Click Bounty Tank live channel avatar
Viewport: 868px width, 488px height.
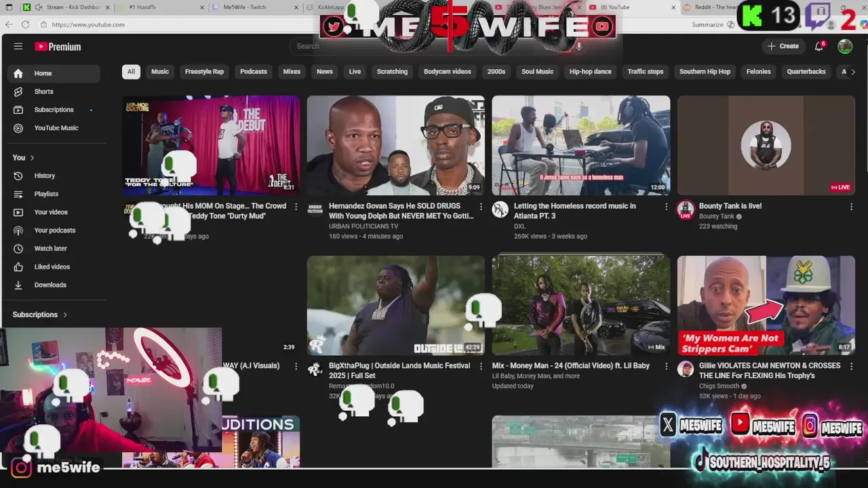[686, 209]
